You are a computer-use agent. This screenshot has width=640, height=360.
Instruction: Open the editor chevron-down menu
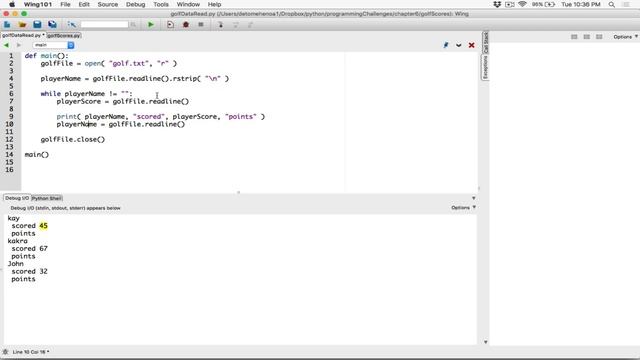[458, 45]
